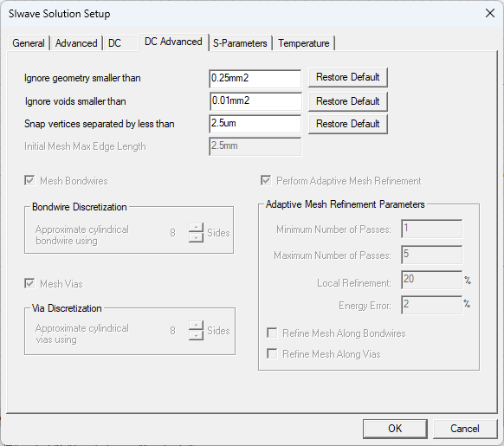Click the DC Advanced tab

[173, 42]
